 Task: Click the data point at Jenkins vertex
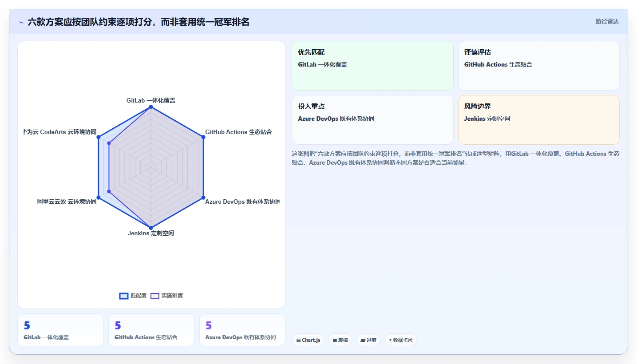[x=151, y=227]
